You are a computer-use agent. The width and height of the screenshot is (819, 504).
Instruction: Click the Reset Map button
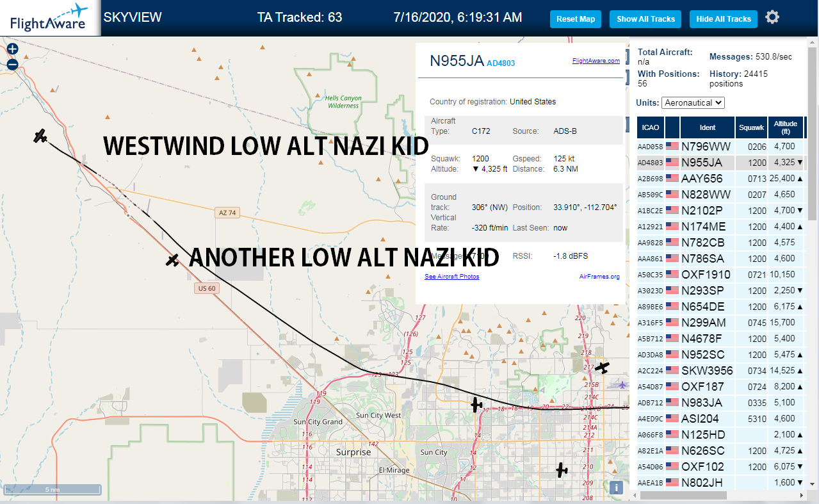(x=576, y=19)
